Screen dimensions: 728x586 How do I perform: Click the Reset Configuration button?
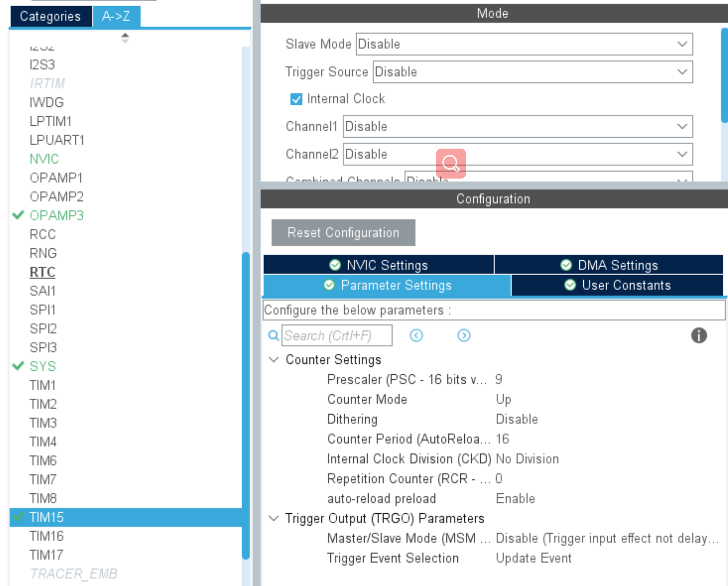tap(343, 232)
